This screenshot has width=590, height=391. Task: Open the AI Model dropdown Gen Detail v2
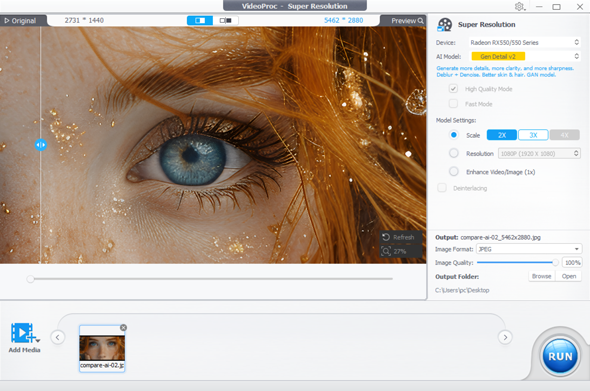coord(524,56)
